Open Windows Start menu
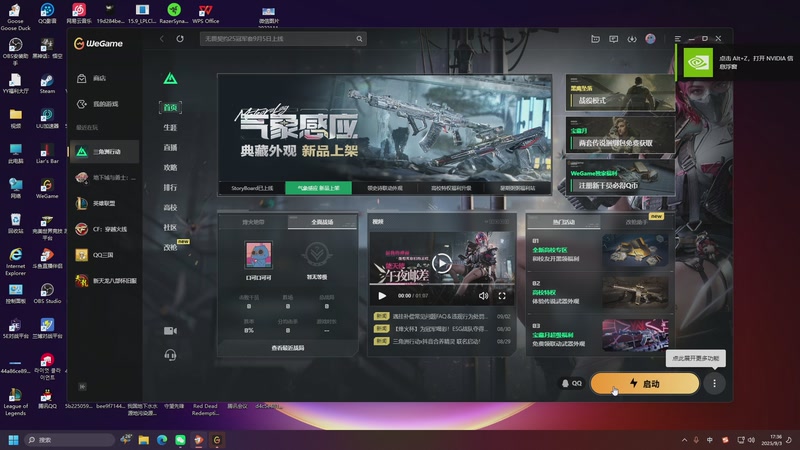 14,440
